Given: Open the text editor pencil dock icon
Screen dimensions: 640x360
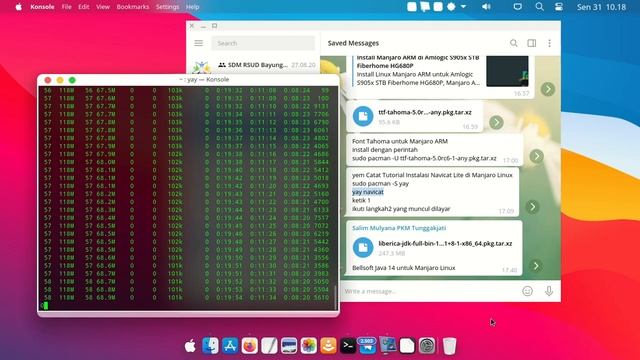Looking at the screenshot, I should (x=269, y=346).
